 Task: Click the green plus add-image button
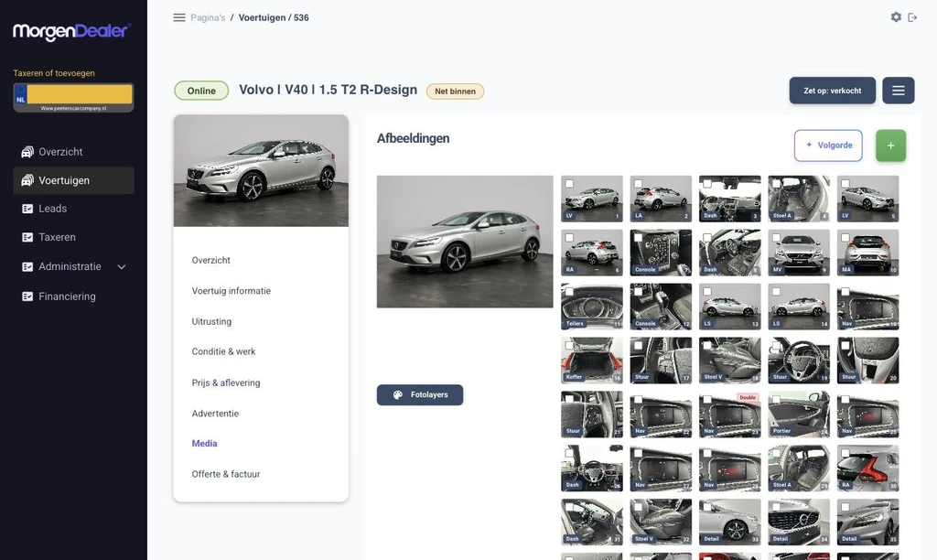tap(890, 145)
